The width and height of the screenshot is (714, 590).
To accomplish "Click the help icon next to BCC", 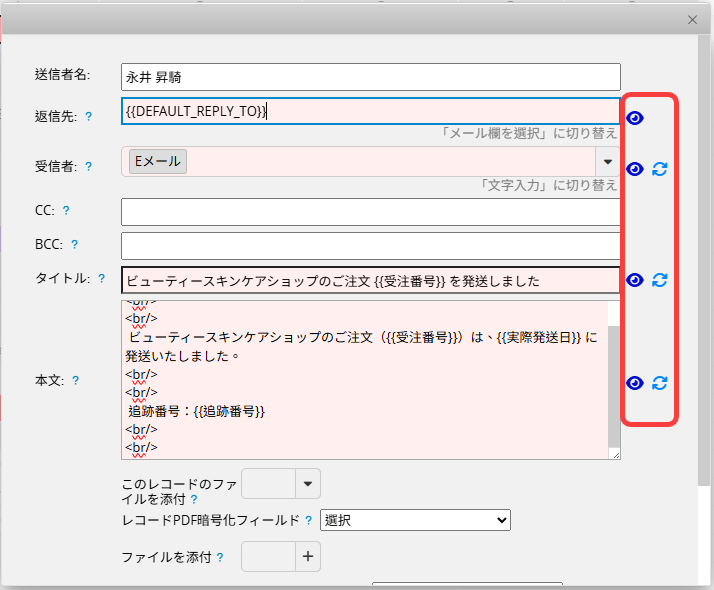I will coord(74,244).
